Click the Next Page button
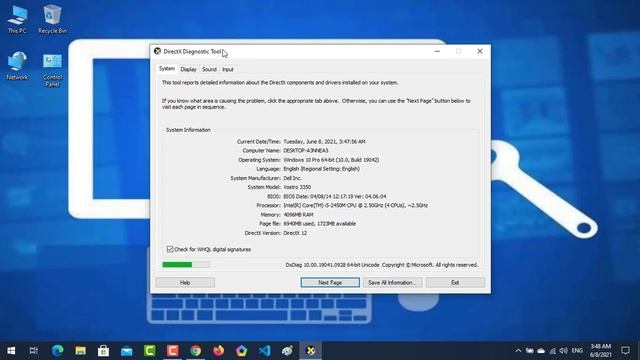 pyautogui.click(x=330, y=282)
